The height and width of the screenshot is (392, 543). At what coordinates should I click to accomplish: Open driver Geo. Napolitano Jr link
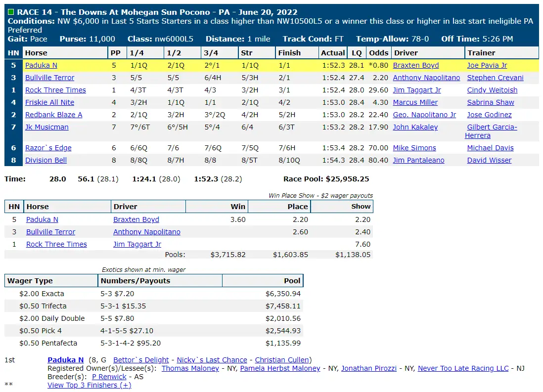(x=425, y=115)
